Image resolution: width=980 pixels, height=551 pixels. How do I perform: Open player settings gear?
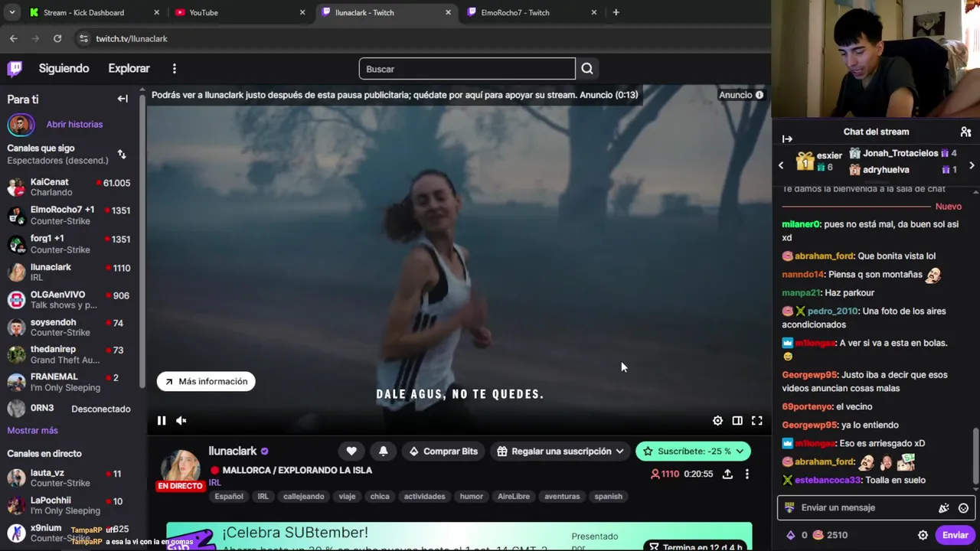click(717, 420)
